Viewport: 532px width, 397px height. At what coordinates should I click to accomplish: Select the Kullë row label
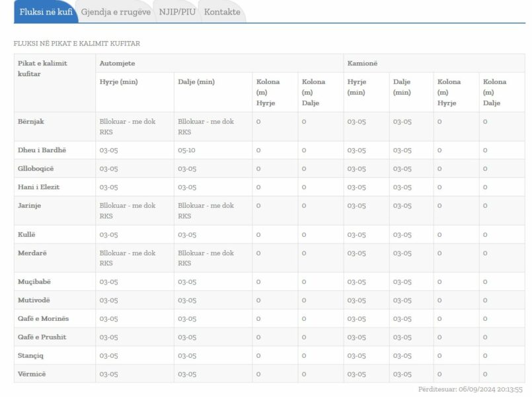[26, 234]
